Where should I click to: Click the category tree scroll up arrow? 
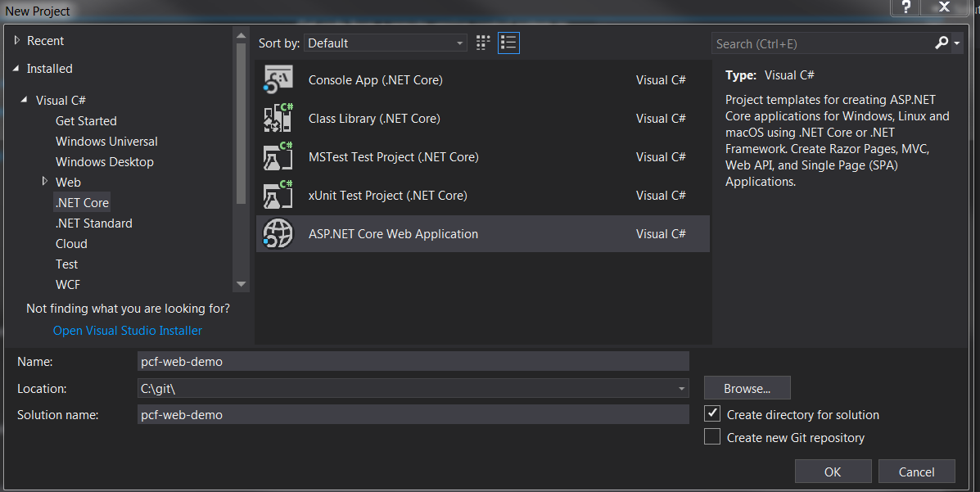[x=242, y=36]
